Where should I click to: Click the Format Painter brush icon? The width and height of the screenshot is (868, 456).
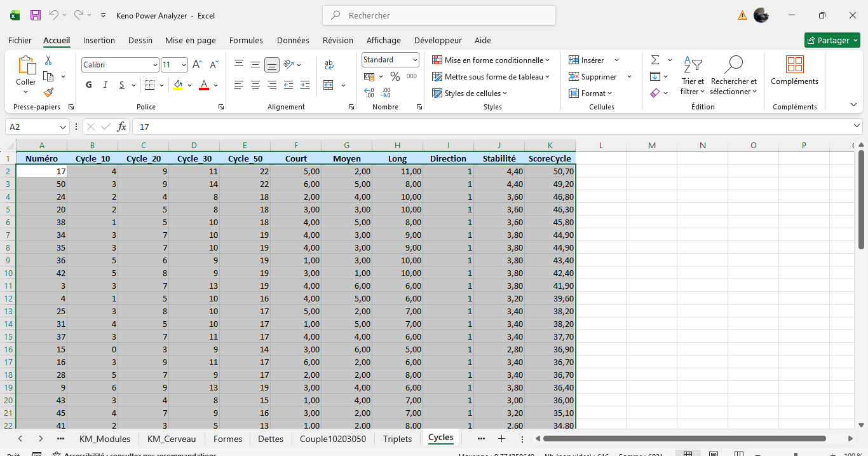point(48,93)
